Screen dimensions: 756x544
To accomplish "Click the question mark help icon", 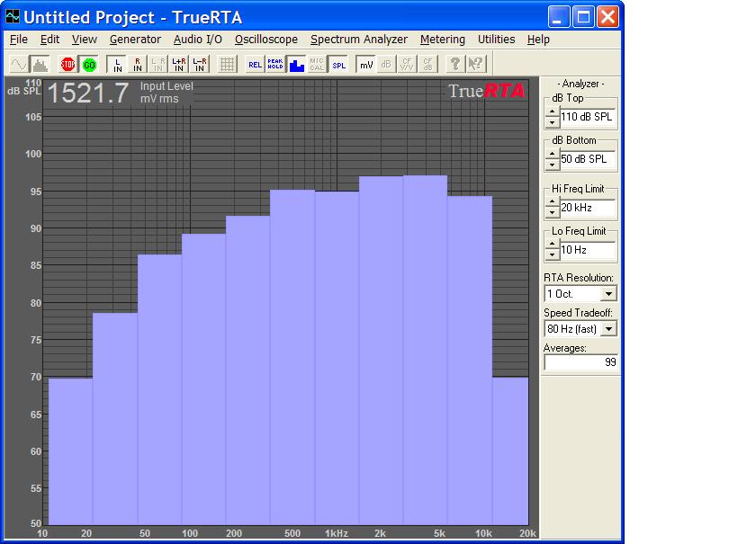I will [x=454, y=64].
